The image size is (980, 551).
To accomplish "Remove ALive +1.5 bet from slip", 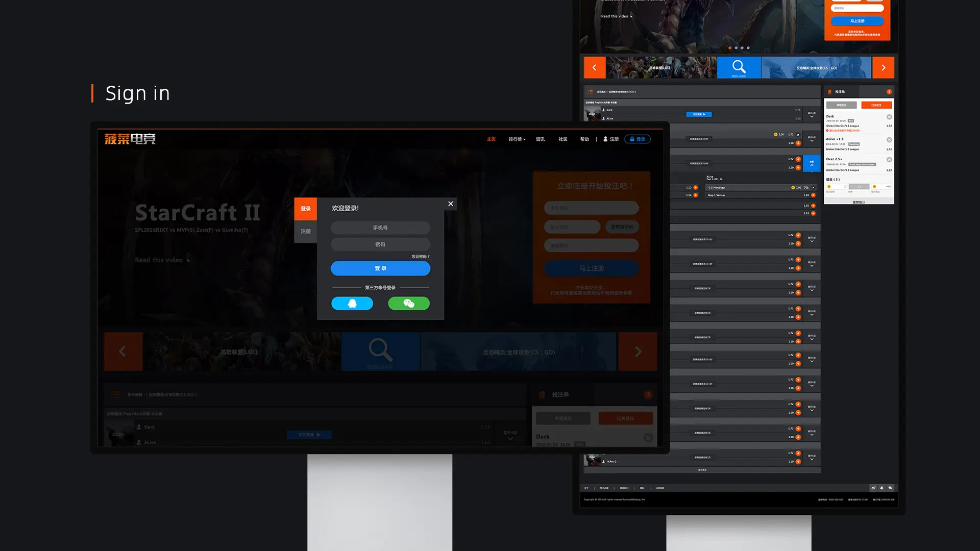I will 889,140.
